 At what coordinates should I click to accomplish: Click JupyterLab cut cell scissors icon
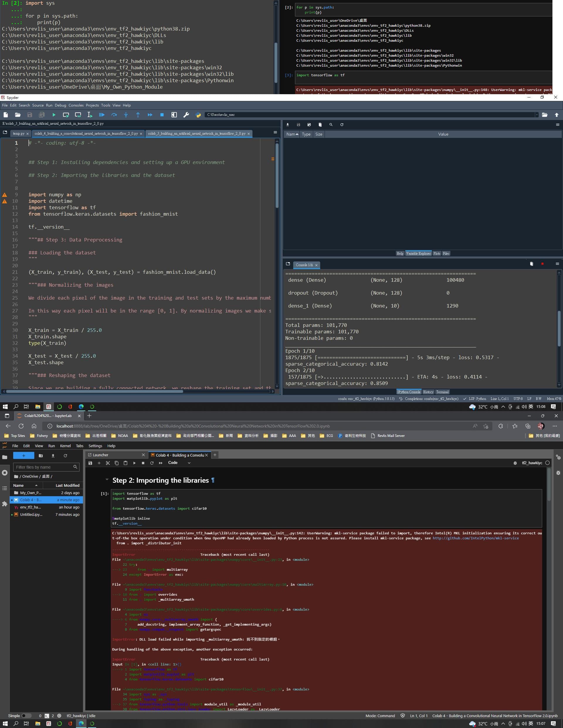click(108, 463)
